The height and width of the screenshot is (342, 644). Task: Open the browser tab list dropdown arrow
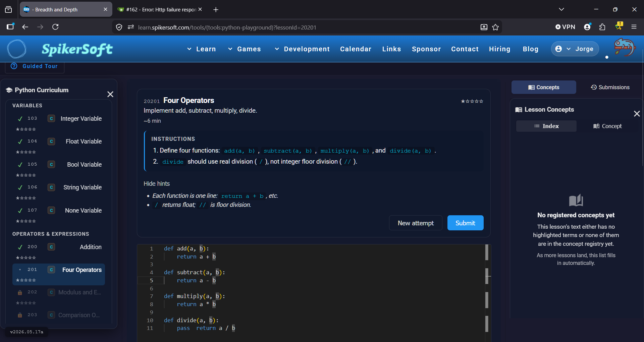[561, 9]
